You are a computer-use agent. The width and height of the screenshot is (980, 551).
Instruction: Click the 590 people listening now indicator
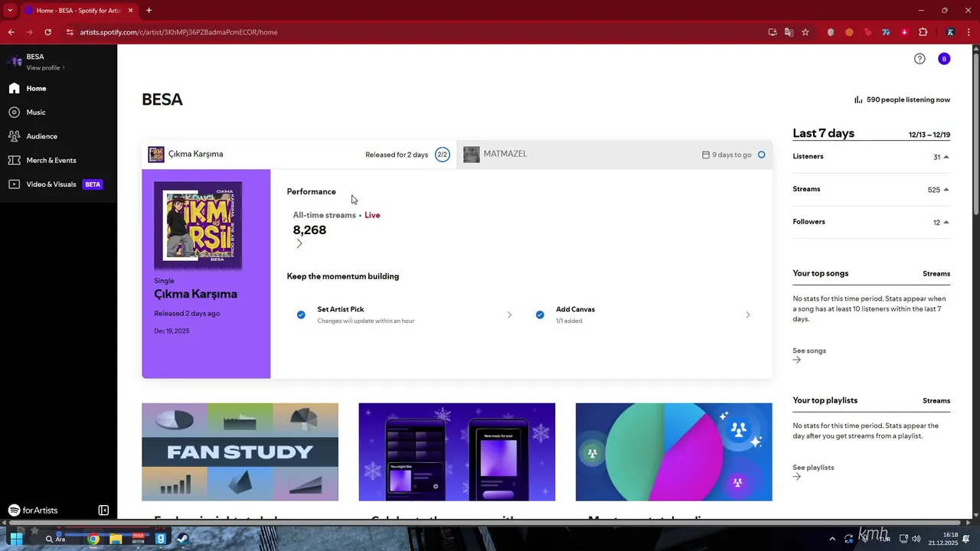click(902, 100)
